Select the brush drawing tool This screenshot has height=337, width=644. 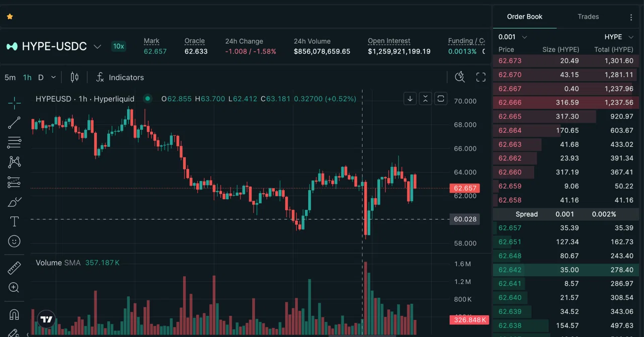click(14, 202)
